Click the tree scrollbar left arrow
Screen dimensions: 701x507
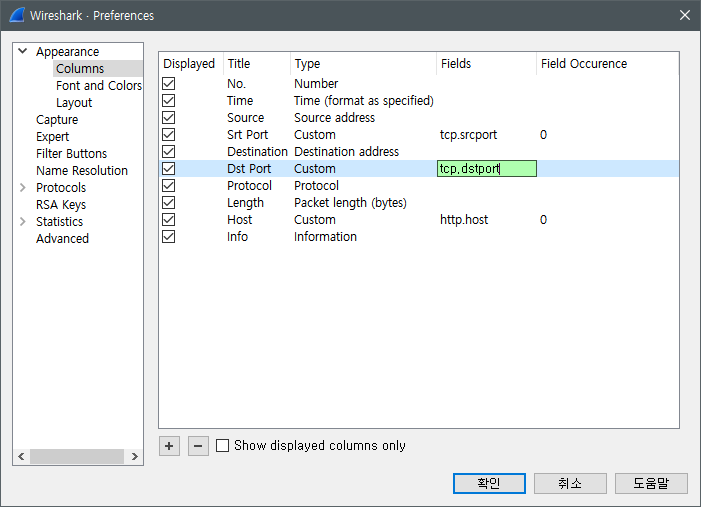pyautogui.click(x=21, y=456)
